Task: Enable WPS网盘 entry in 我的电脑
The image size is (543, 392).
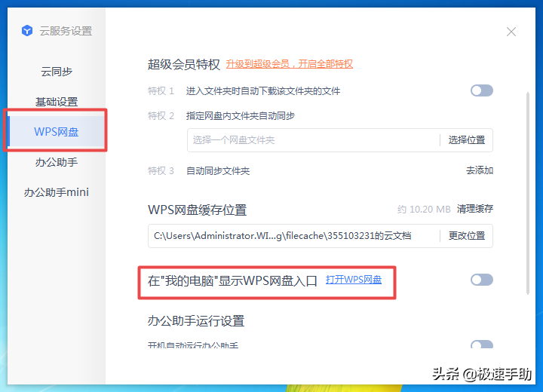Action: 482,280
